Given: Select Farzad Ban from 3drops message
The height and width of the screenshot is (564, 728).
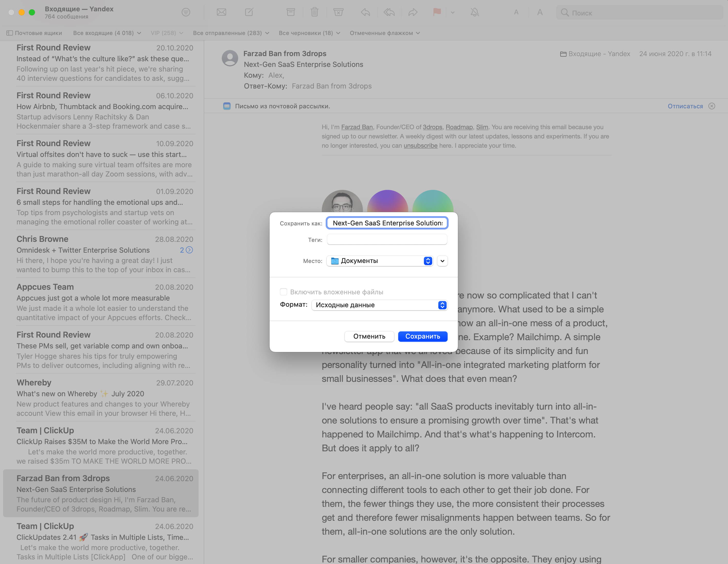Looking at the screenshot, I should [x=101, y=493].
